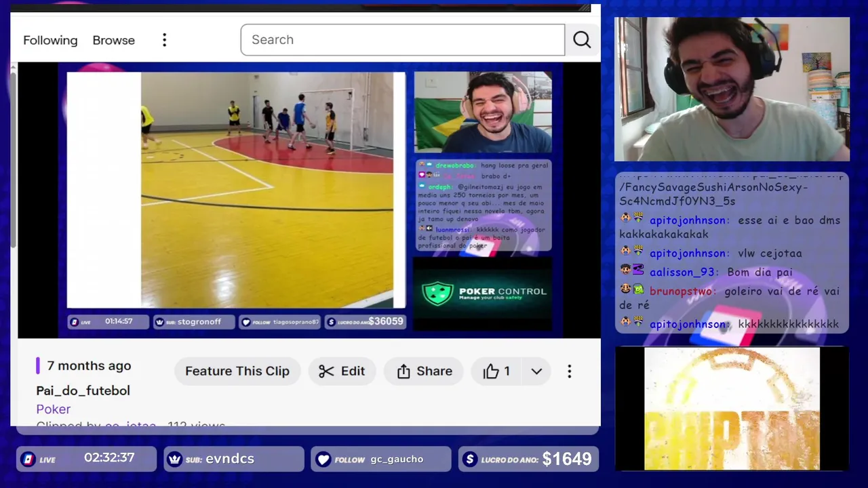The width and height of the screenshot is (868, 488).
Task: Click the gc_gaucho follower name
Action: point(397,459)
